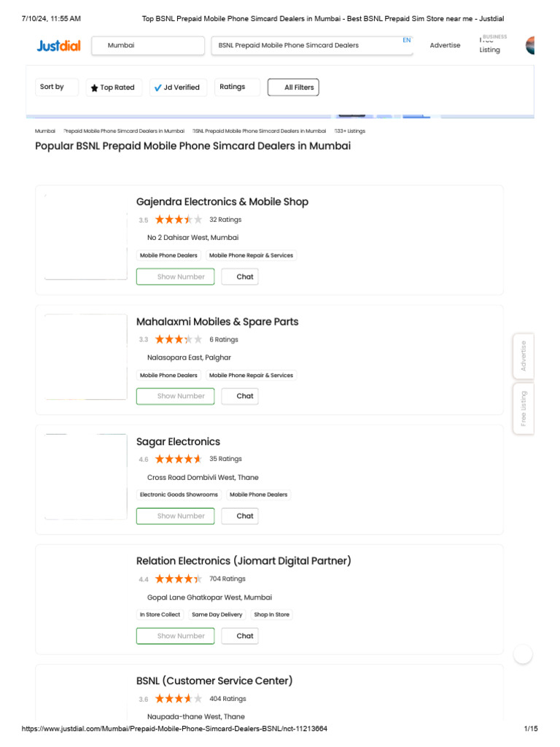The height and width of the screenshot is (747, 560).
Task: Click the Justdial logo
Action: click(x=58, y=46)
